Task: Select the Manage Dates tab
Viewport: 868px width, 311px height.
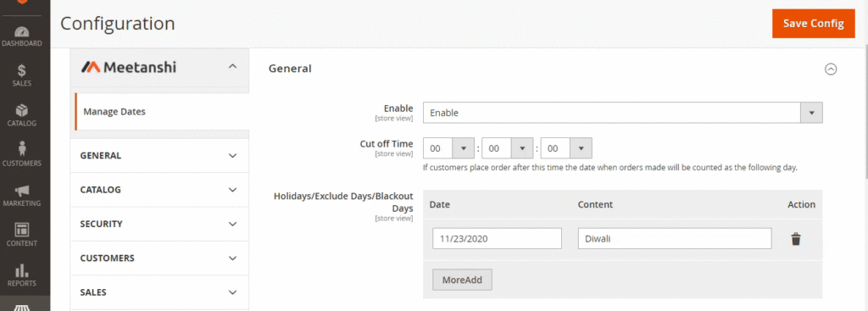Action: click(x=162, y=112)
